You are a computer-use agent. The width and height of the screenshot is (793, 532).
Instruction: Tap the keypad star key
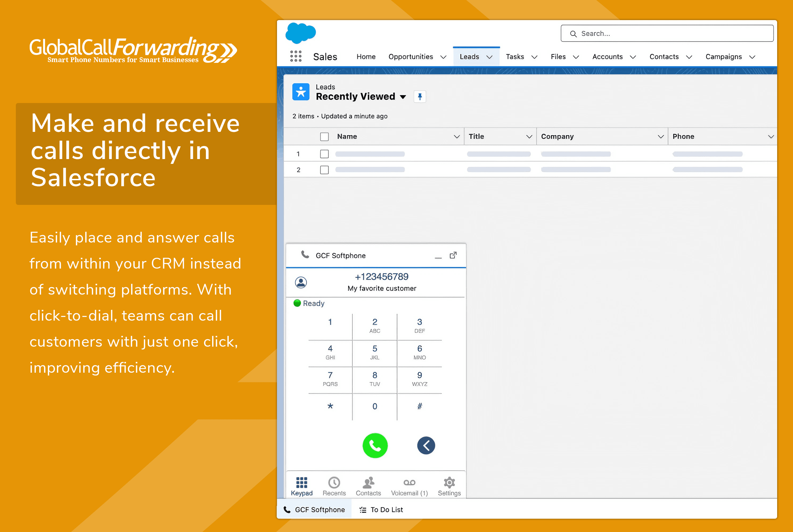330,406
